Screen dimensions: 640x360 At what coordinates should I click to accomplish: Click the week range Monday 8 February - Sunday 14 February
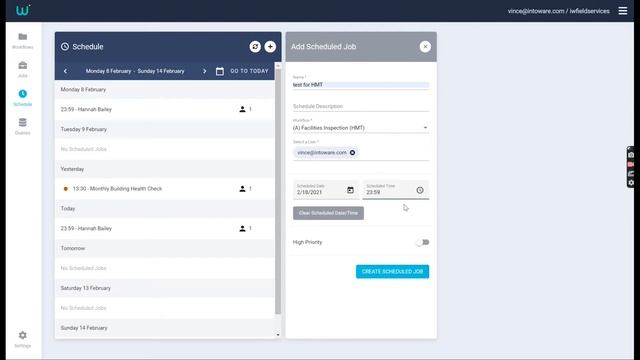[x=135, y=71]
